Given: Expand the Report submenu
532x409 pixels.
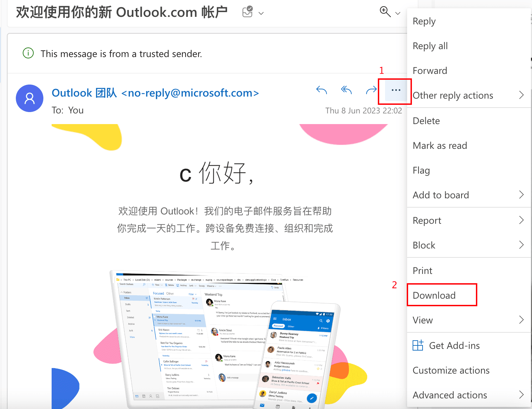Looking at the screenshot, I should (469, 221).
